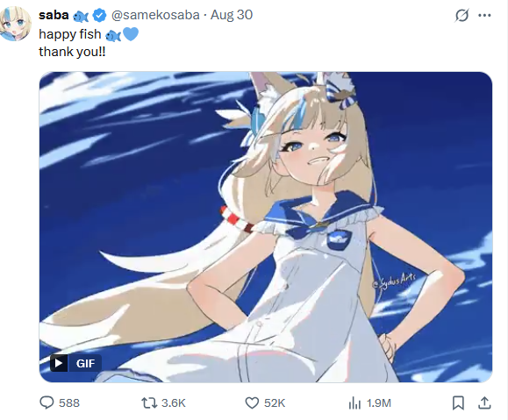Click the reply speech bubble icon

(47, 402)
